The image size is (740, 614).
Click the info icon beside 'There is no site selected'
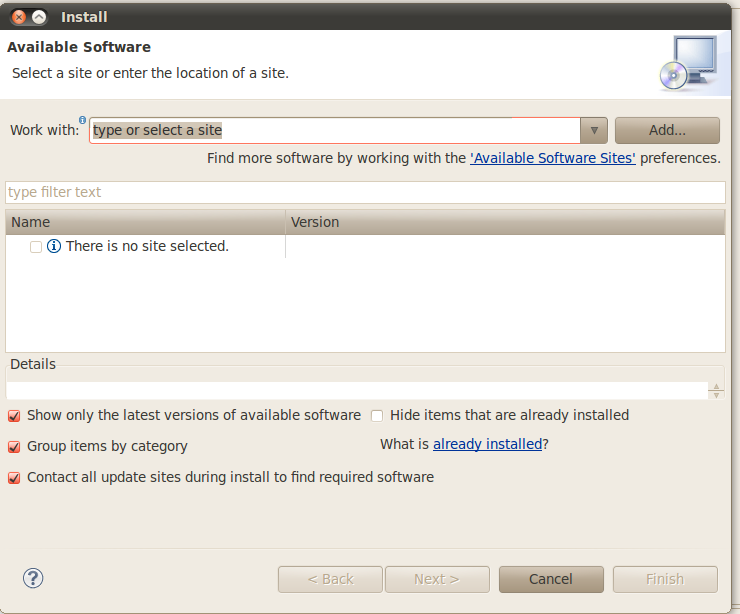(x=54, y=246)
